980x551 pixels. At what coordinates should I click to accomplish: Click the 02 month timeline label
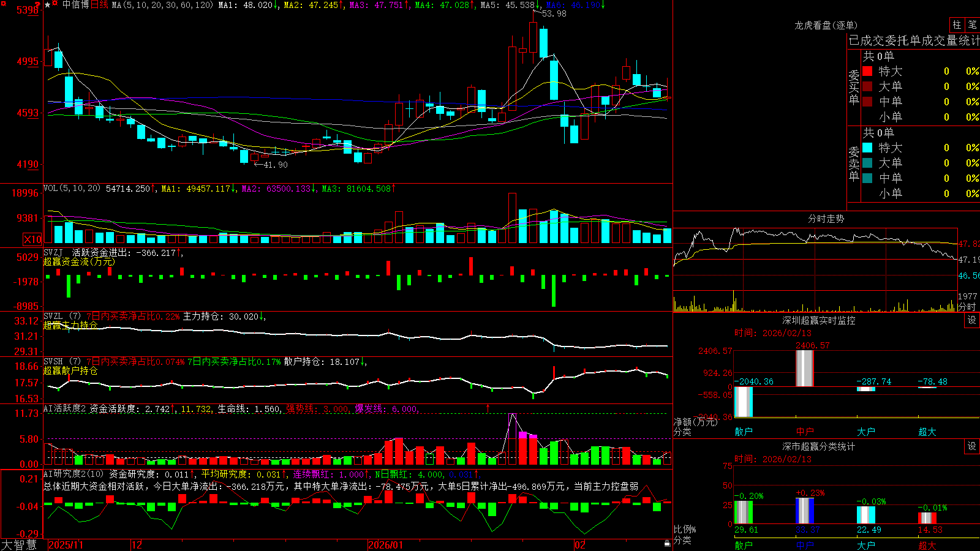580,545
